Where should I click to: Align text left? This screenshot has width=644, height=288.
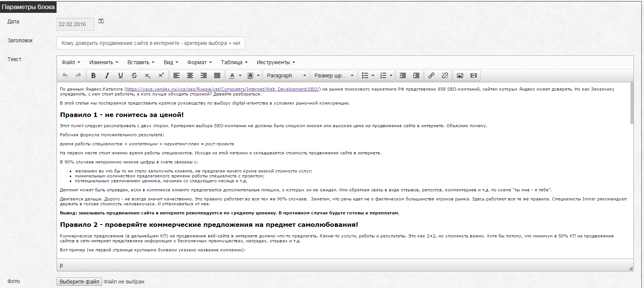tap(176, 75)
